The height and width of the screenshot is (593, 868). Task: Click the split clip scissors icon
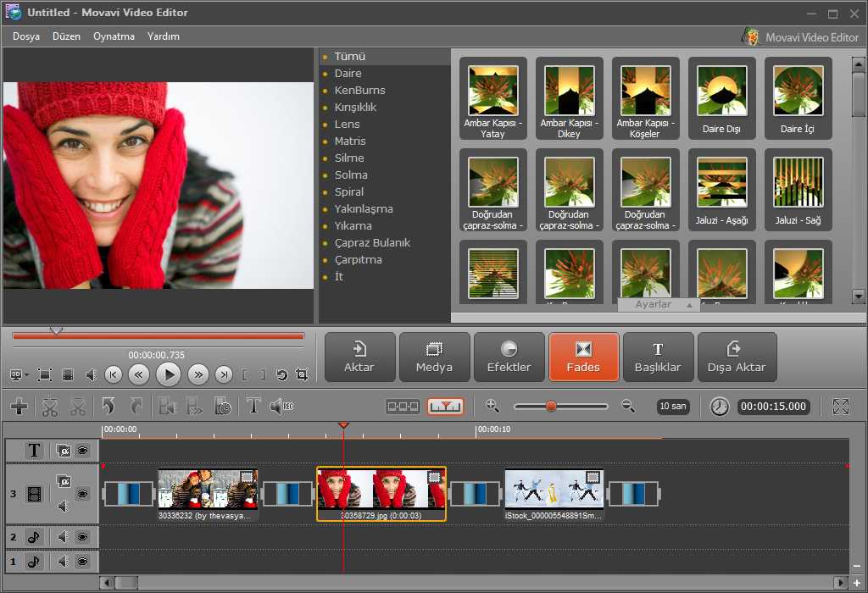pos(50,407)
